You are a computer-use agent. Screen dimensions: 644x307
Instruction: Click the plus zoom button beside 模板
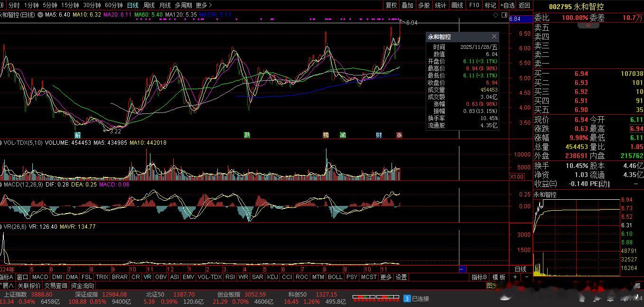(x=515, y=277)
